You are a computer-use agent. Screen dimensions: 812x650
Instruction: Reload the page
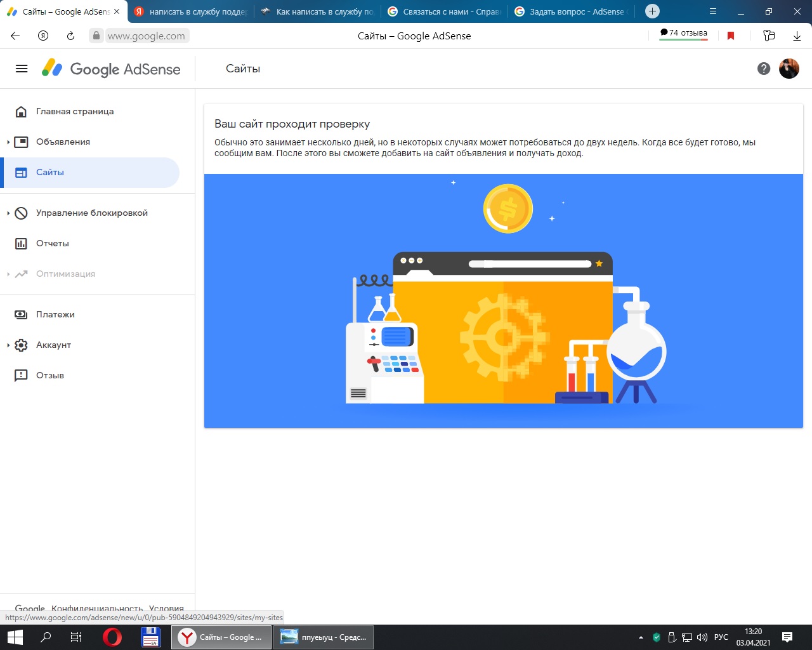point(70,36)
